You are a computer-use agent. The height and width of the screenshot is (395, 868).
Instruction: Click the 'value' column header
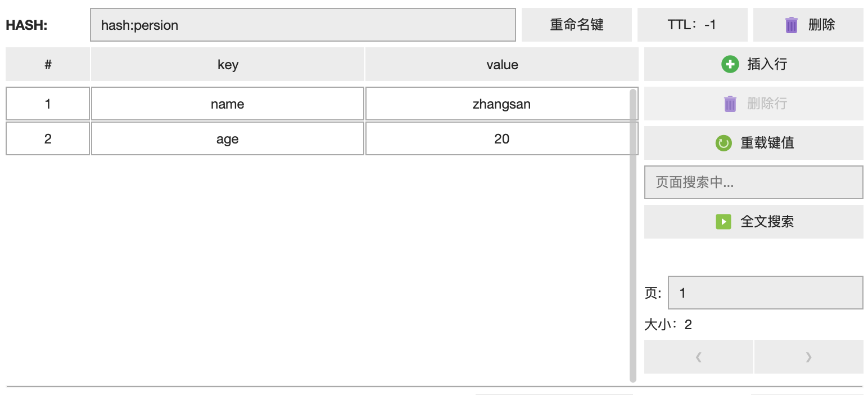pyautogui.click(x=501, y=64)
